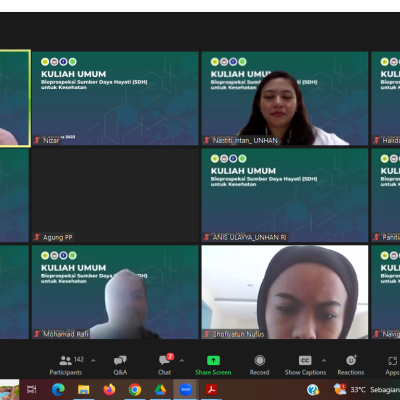Open the Apps panel
This screenshot has width=400, height=400.
393,365
